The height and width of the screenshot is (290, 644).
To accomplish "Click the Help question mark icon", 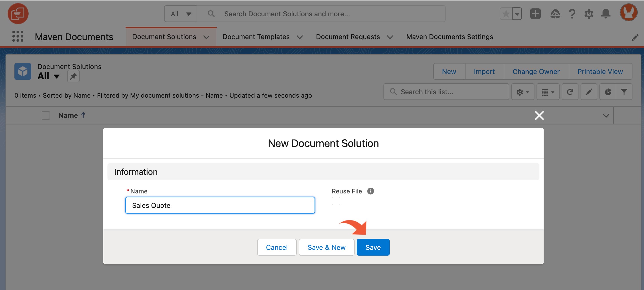I will 572,14.
